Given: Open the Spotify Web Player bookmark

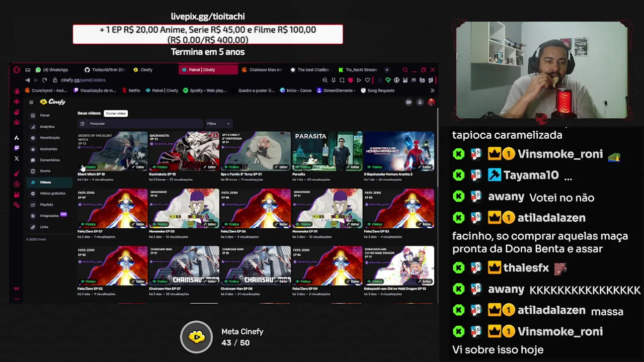Looking at the screenshot, I should 205,90.
